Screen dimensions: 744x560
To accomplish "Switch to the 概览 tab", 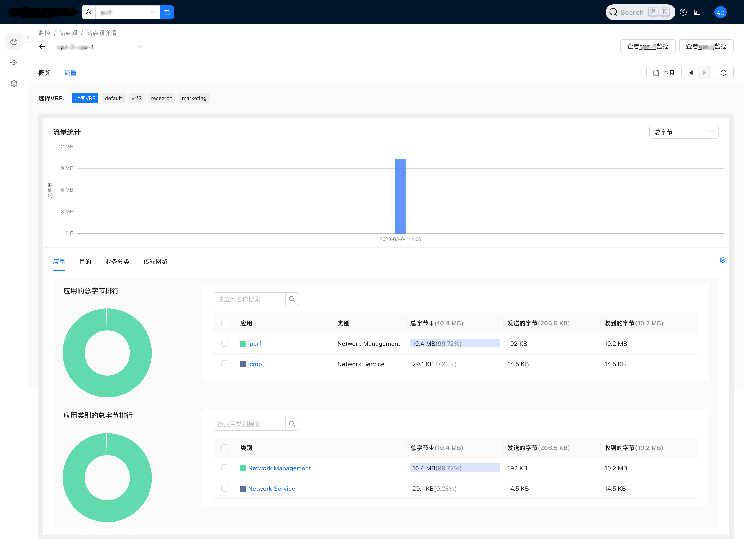I will coord(44,73).
